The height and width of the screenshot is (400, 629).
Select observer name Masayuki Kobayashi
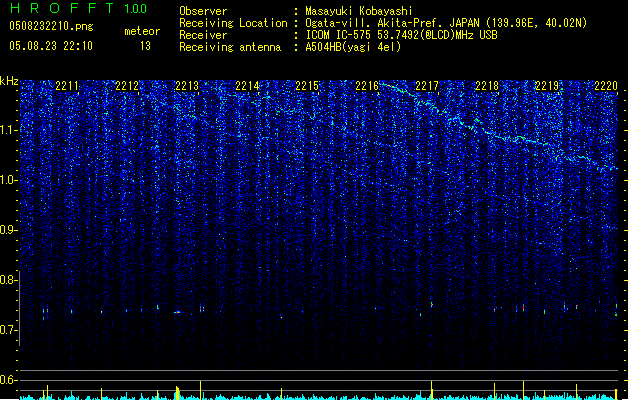359,11
